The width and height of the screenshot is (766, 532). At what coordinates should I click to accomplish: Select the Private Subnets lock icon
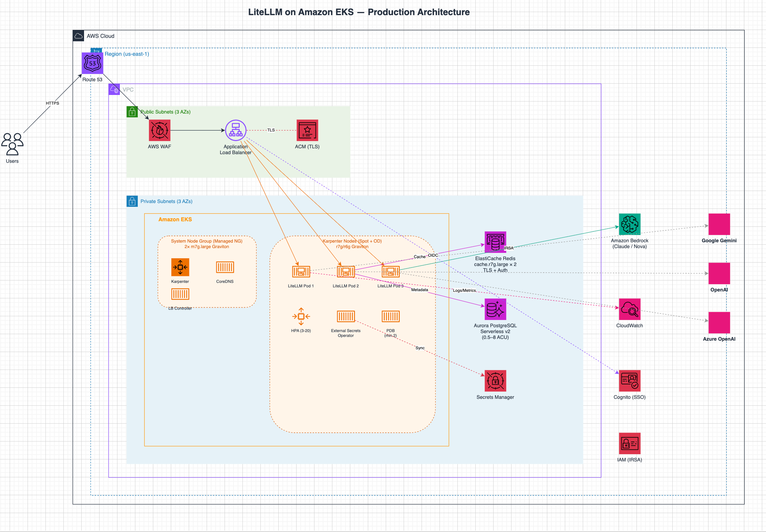pos(132,201)
